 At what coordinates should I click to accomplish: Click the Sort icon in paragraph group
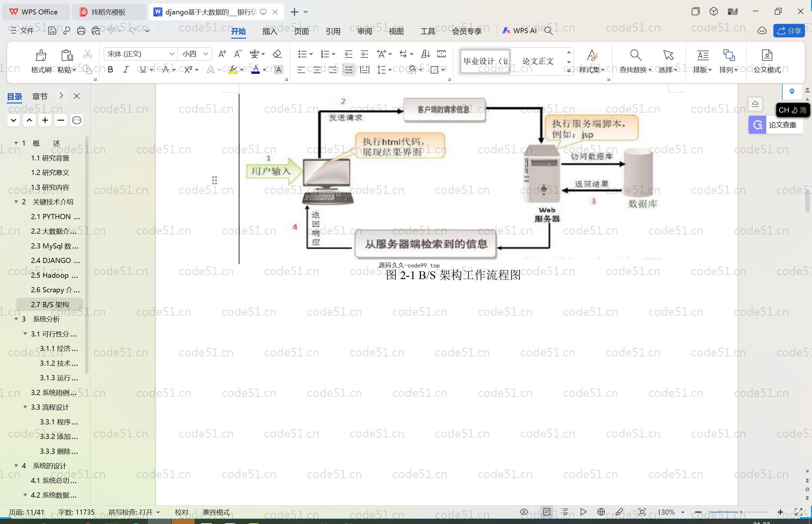click(426, 54)
